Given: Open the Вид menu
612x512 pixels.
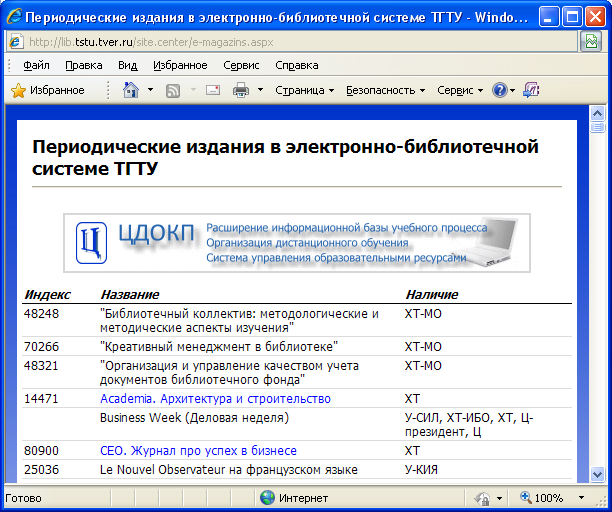Looking at the screenshot, I should click(x=128, y=65).
